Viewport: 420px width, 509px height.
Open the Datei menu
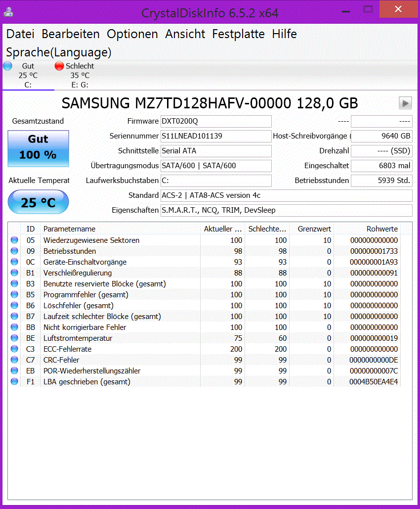coord(20,34)
